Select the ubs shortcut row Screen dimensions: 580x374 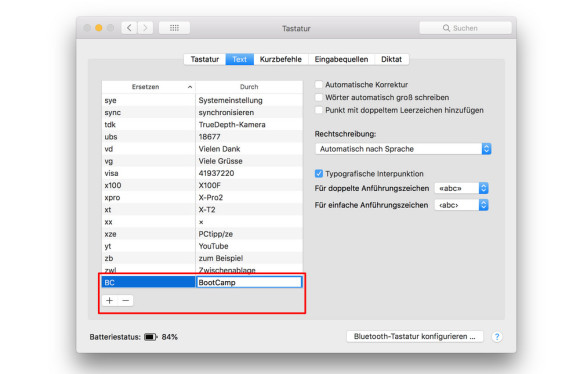[x=202, y=137]
